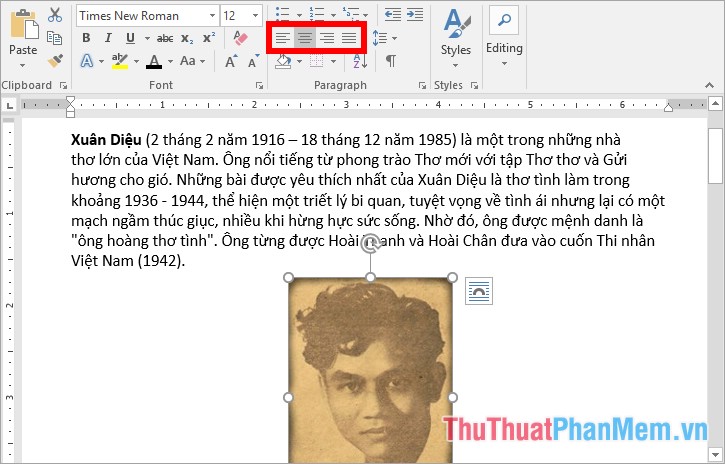Image resolution: width=725 pixels, height=464 pixels.
Task: Click the tab selector button beside the ruler
Action: coord(9,105)
